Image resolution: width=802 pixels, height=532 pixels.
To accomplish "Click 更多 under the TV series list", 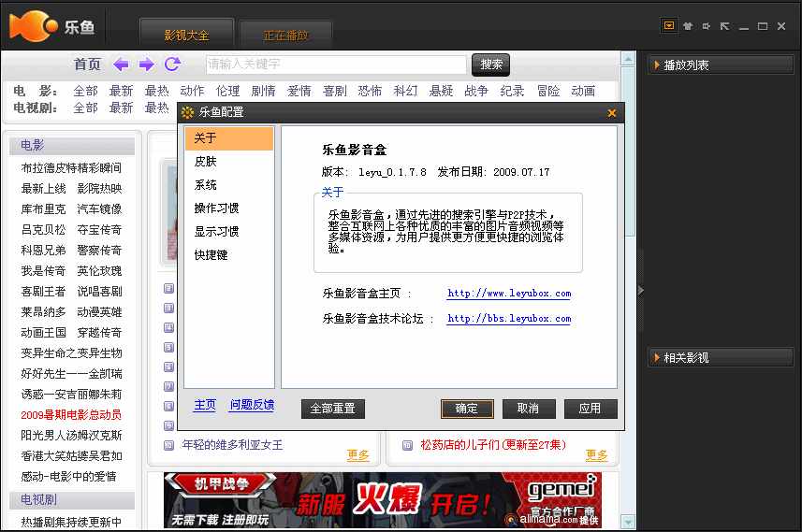I will (596, 455).
